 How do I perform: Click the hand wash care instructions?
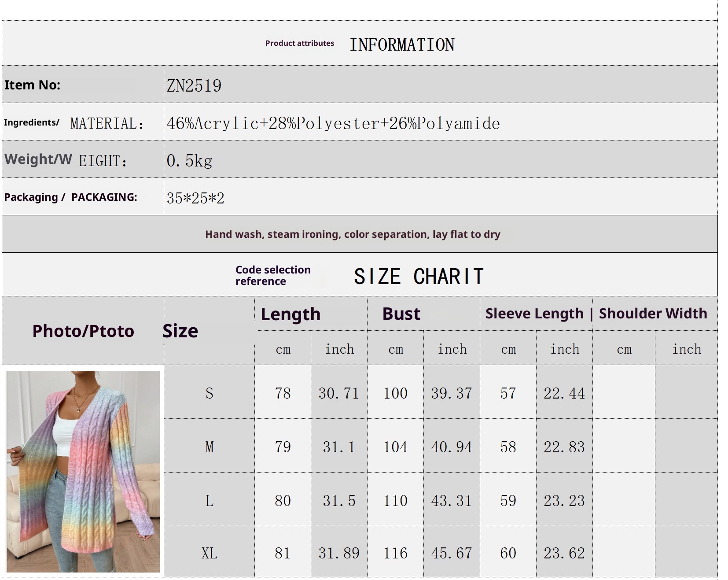coord(353,234)
